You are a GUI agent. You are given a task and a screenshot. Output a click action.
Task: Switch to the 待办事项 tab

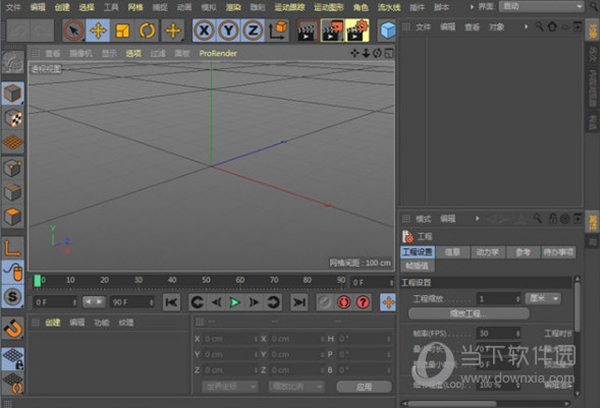559,252
